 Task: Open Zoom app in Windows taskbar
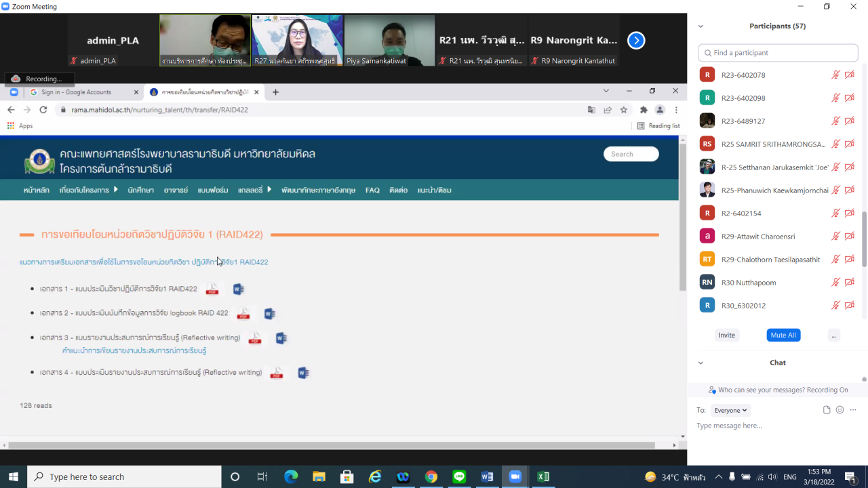pos(514,476)
